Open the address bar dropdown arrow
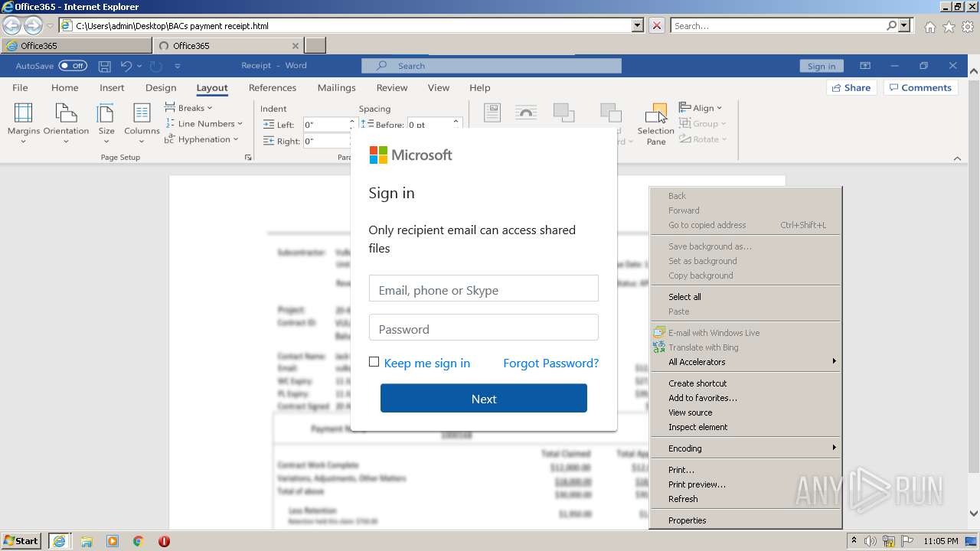Screen dimensions: 980x551 [x=638, y=25]
